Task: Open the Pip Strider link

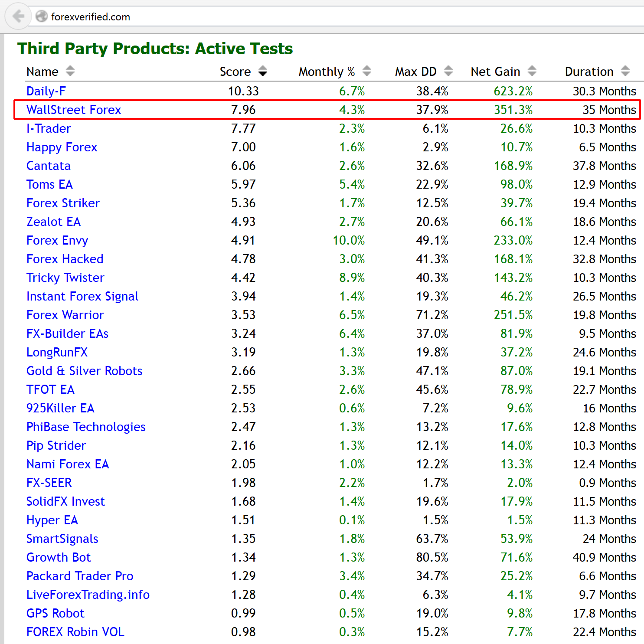Action: pos(56,445)
